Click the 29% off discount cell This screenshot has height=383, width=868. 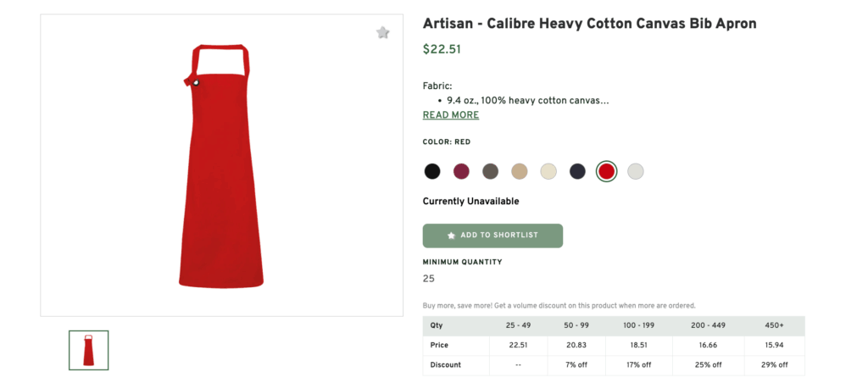click(x=775, y=365)
